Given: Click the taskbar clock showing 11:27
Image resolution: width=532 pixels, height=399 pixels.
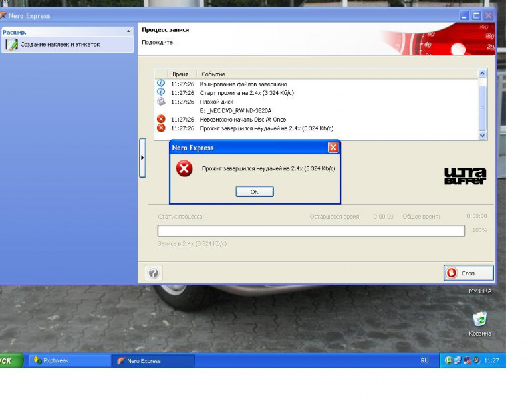Looking at the screenshot, I should coord(491,360).
